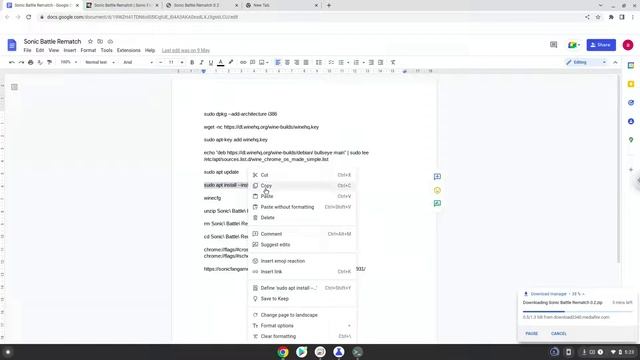Click the Undo icon in the toolbar
The width and height of the screenshot is (640, 360).
pyautogui.click(x=12, y=62)
